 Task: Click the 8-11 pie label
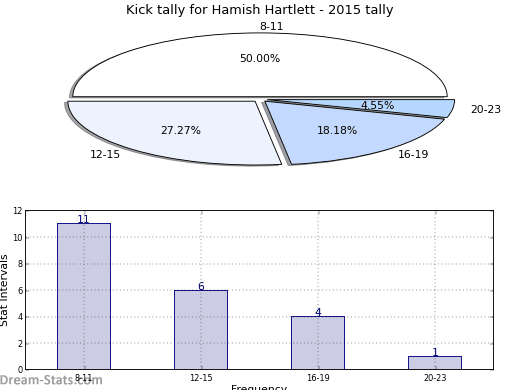(272, 26)
